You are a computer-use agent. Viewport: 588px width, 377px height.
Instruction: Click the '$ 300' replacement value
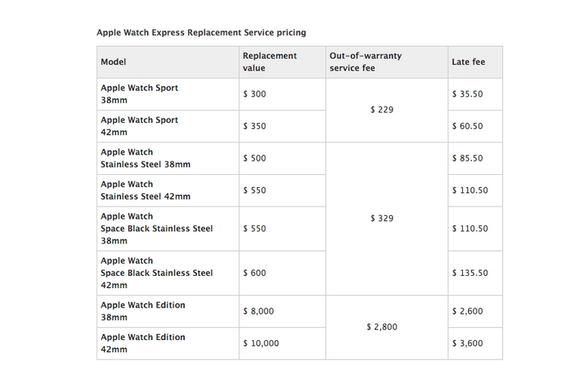pos(255,94)
